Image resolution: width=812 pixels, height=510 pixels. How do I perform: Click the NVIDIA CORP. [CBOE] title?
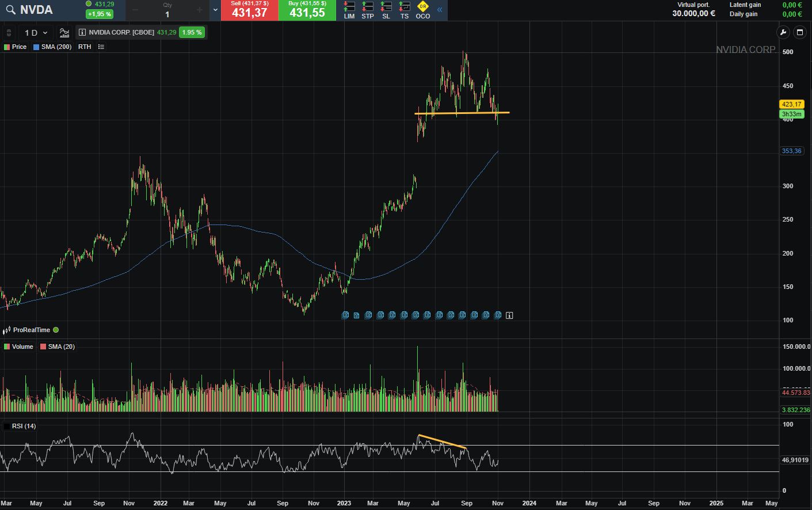121,32
